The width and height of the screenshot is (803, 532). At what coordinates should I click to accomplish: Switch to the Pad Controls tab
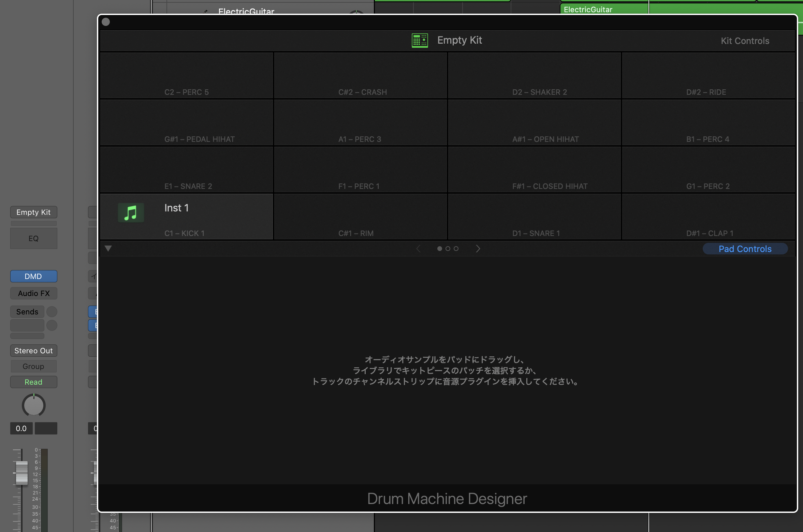[745, 249]
